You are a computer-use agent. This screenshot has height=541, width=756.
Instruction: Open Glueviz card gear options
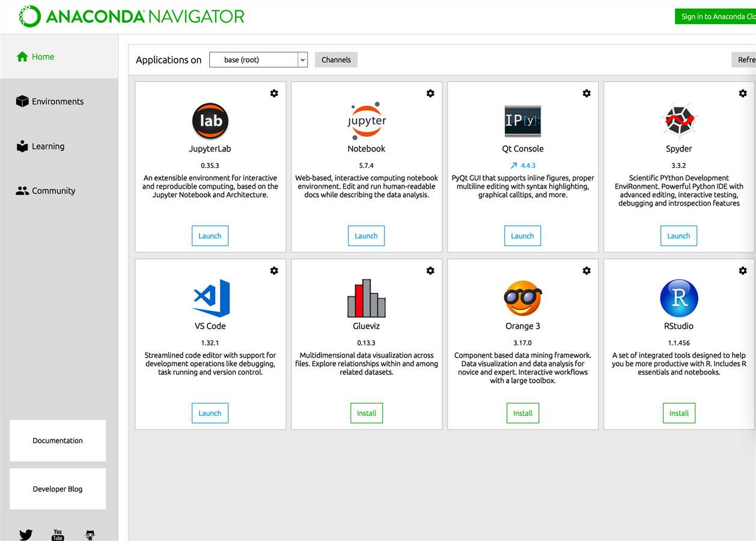[x=430, y=270]
